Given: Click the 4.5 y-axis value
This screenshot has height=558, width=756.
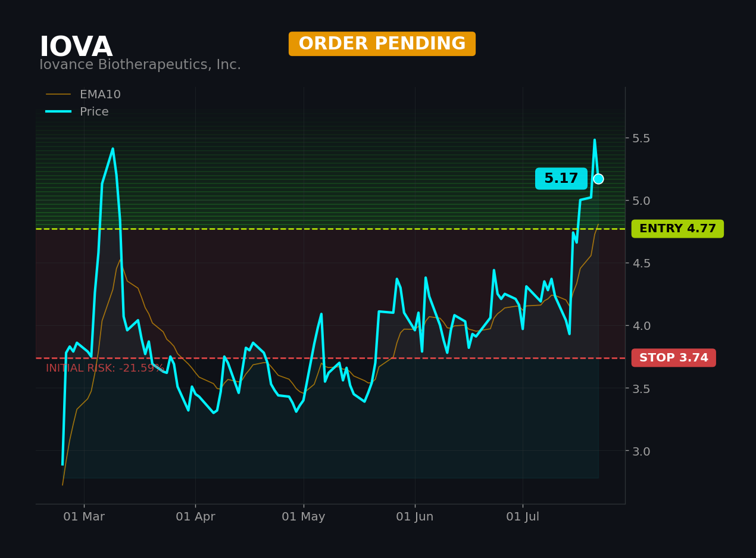Looking at the screenshot, I should click(x=641, y=263).
